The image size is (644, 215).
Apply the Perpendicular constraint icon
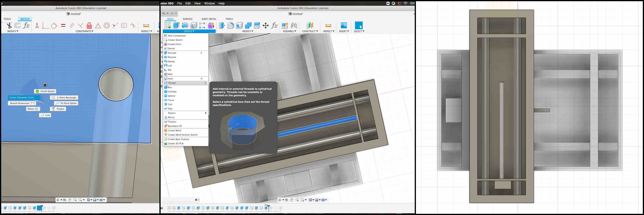click(80, 25)
